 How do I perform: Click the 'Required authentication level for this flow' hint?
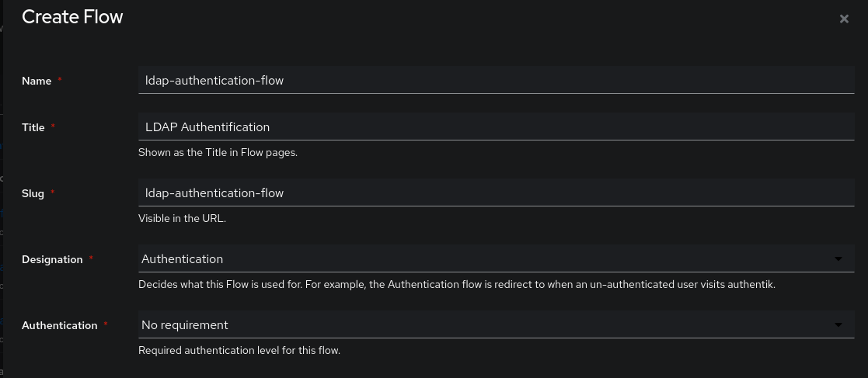[x=239, y=350]
